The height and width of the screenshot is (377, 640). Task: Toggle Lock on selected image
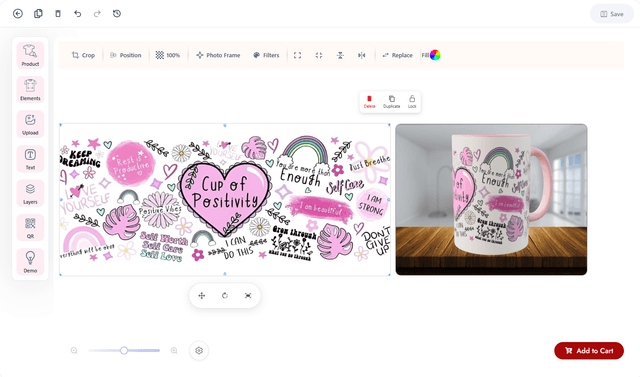pyautogui.click(x=412, y=102)
